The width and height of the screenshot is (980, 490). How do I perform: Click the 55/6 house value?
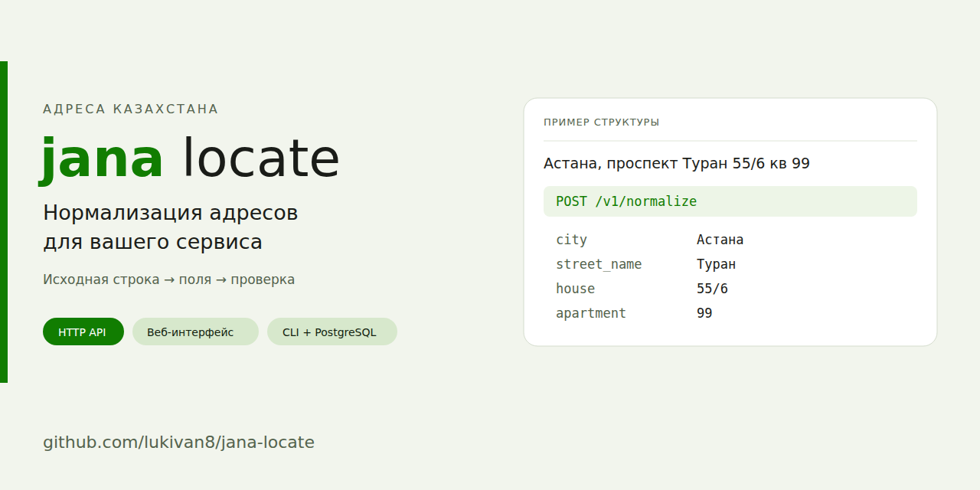[713, 289]
